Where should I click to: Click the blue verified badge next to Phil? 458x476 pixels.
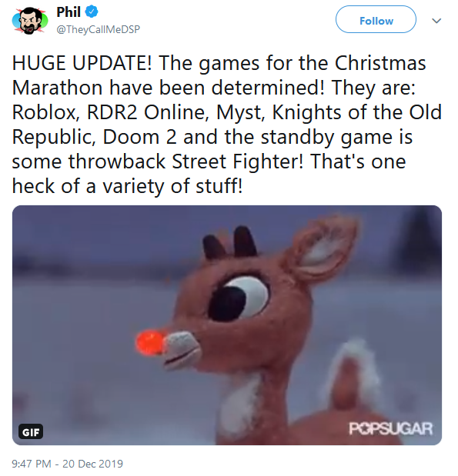pos(92,12)
